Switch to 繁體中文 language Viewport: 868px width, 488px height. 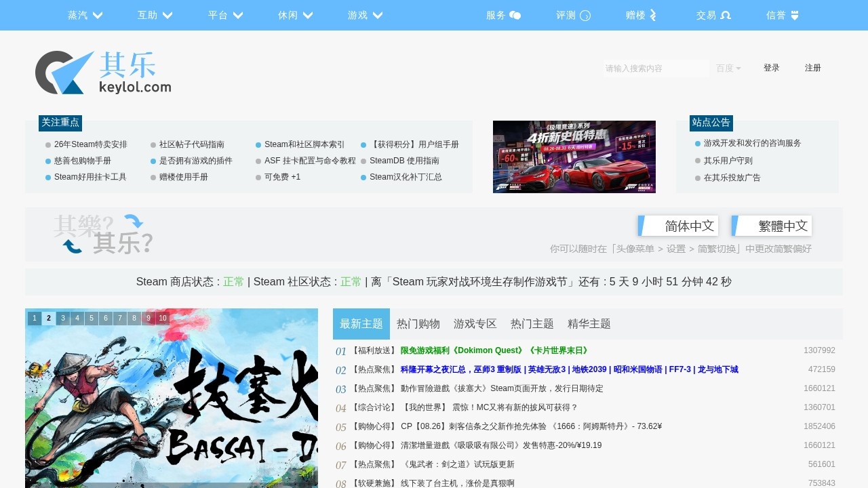(x=772, y=226)
